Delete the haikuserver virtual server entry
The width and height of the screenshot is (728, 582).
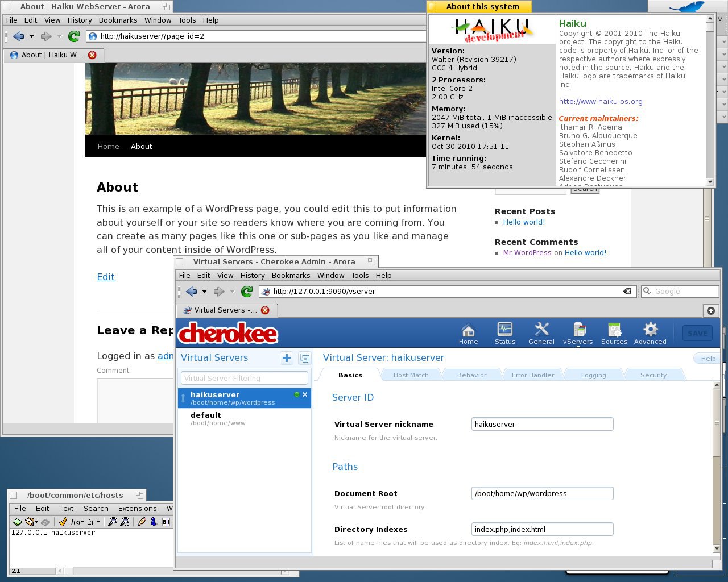coord(305,394)
